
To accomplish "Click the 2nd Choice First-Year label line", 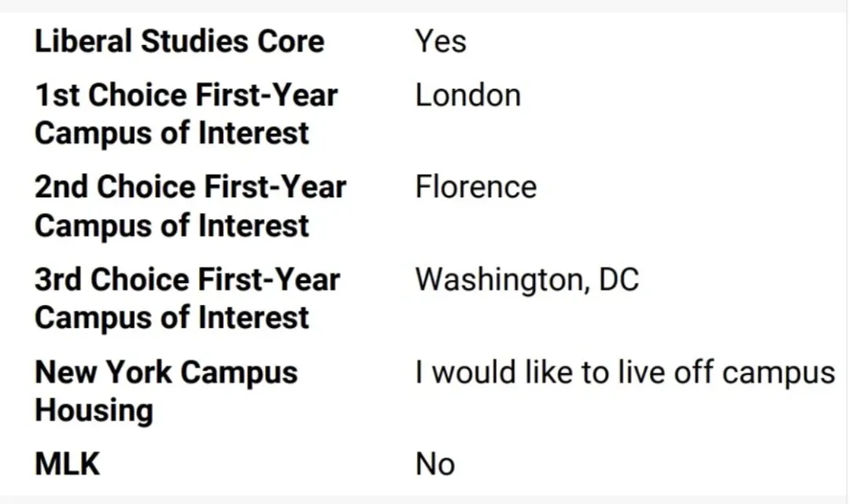I will [190, 188].
